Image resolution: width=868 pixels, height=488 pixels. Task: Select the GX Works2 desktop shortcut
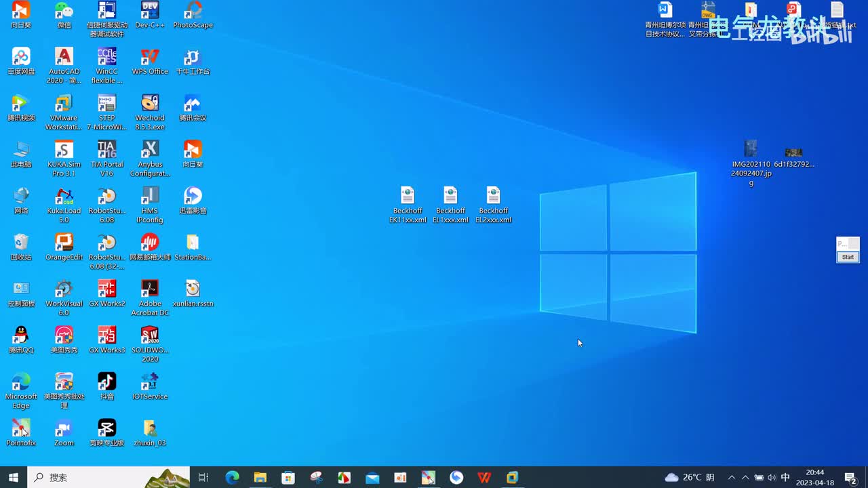(x=107, y=294)
